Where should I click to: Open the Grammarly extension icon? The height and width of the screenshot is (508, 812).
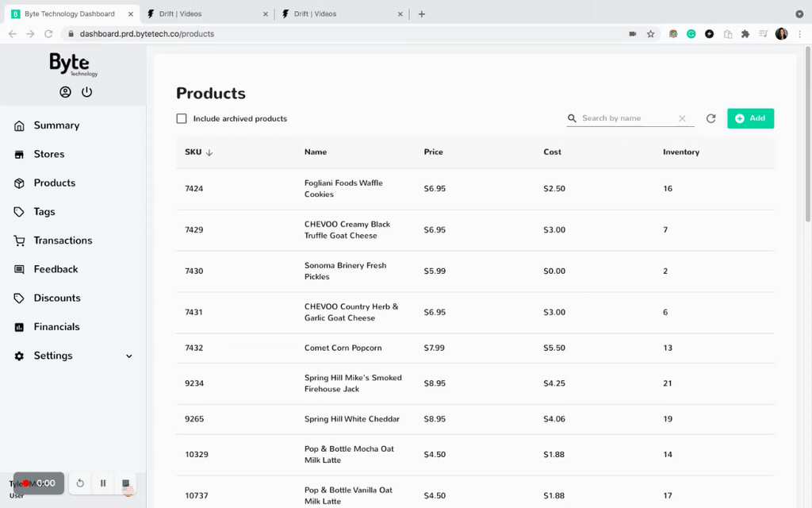point(691,34)
